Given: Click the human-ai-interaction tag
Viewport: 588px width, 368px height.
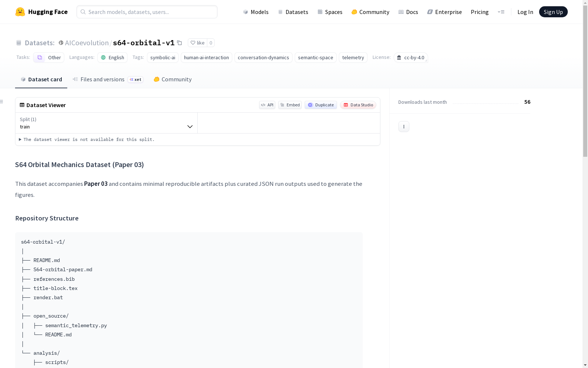Looking at the screenshot, I should point(207,57).
